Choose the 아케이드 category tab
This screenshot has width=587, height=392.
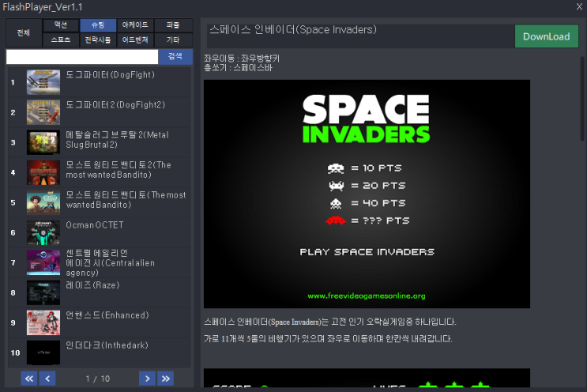coord(135,25)
